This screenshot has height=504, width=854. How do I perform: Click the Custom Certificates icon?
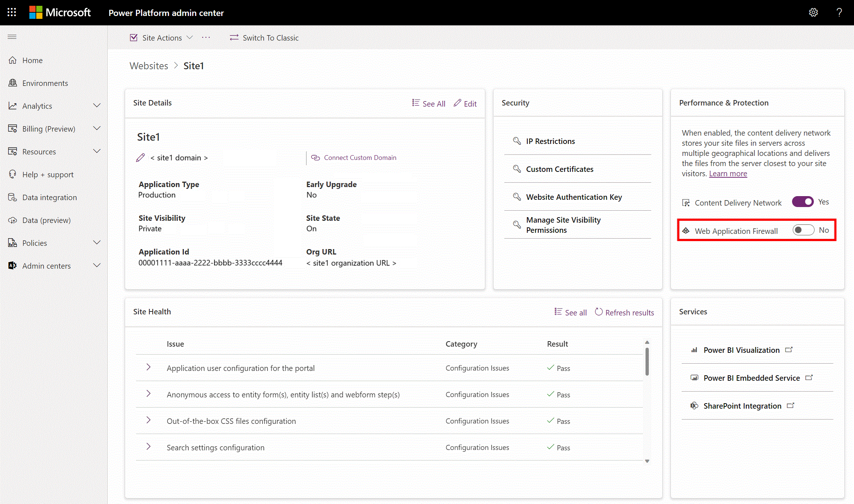pos(516,169)
